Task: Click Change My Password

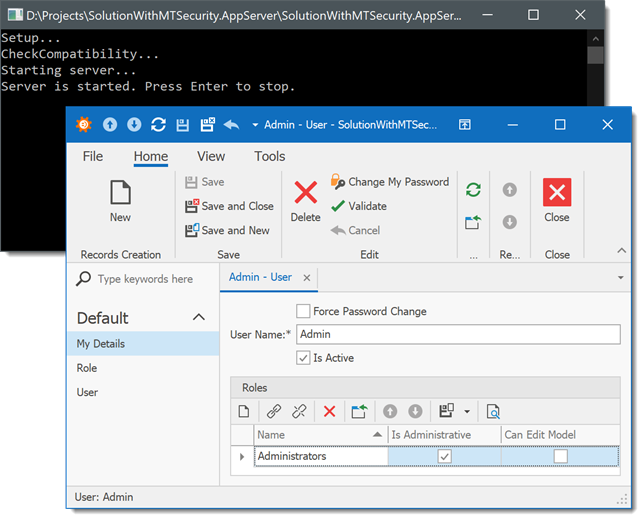Action: pyautogui.click(x=389, y=182)
